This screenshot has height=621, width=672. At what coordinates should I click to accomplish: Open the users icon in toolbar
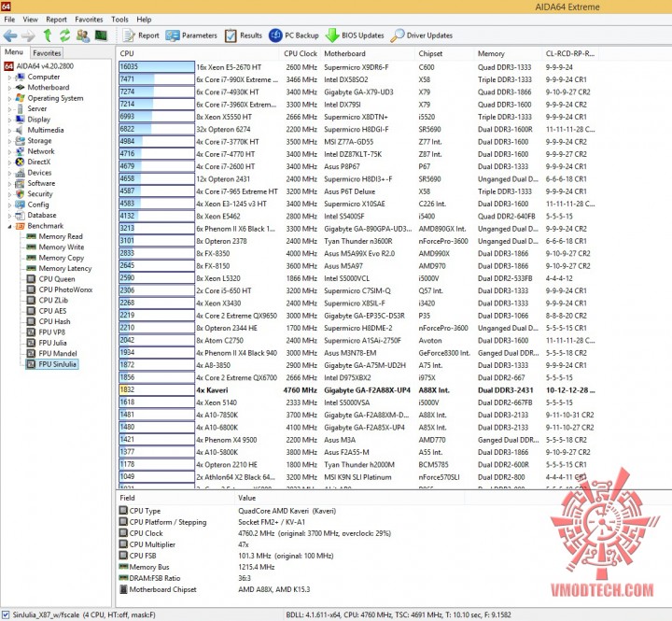(x=83, y=35)
